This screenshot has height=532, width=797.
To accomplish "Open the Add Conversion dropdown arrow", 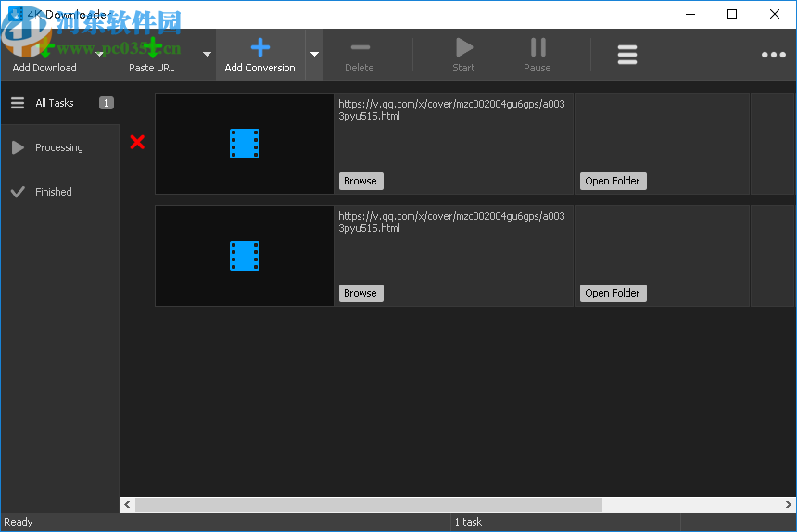I will coord(315,54).
